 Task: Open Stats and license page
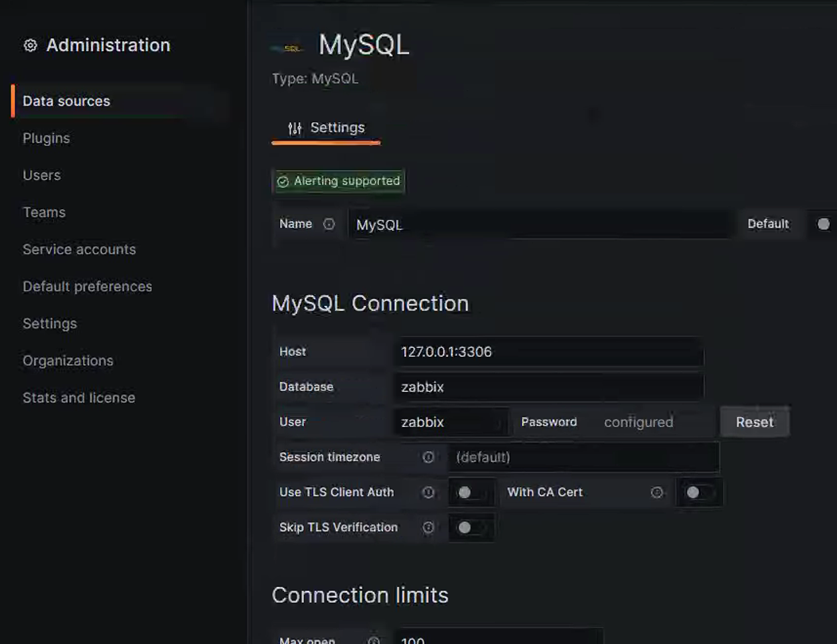pos(79,398)
